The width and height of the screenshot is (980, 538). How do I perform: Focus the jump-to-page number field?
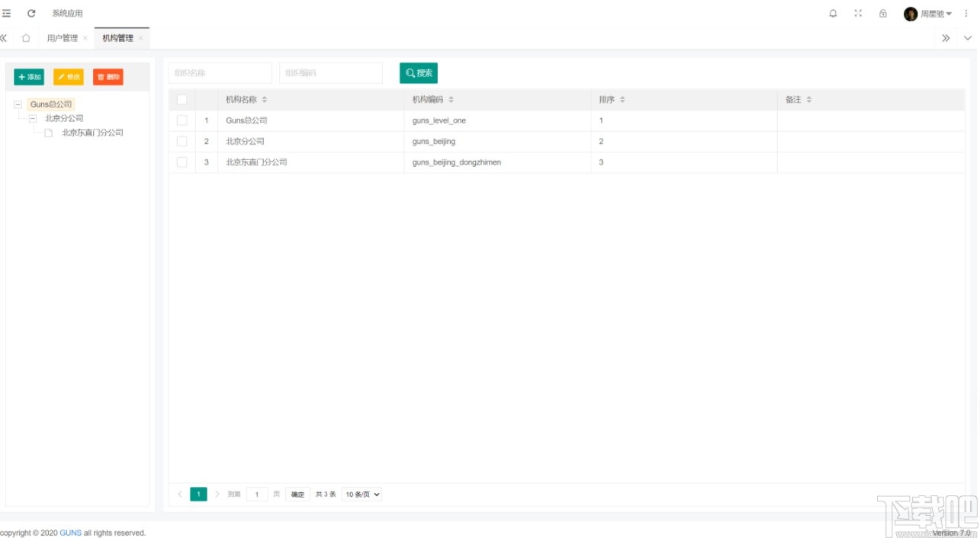pyautogui.click(x=257, y=495)
